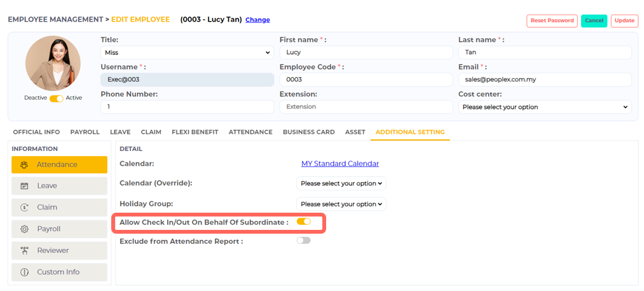Screen dimensions: 644x291
Task: Toggle the Deactive/Active employee switch
Action: click(56, 98)
